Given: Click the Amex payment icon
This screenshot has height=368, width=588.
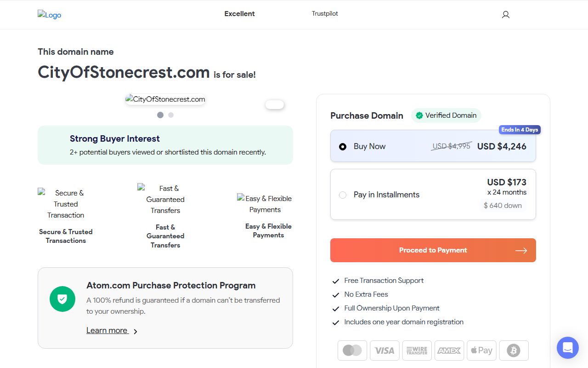Looking at the screenshot, I should click(449, 351).
